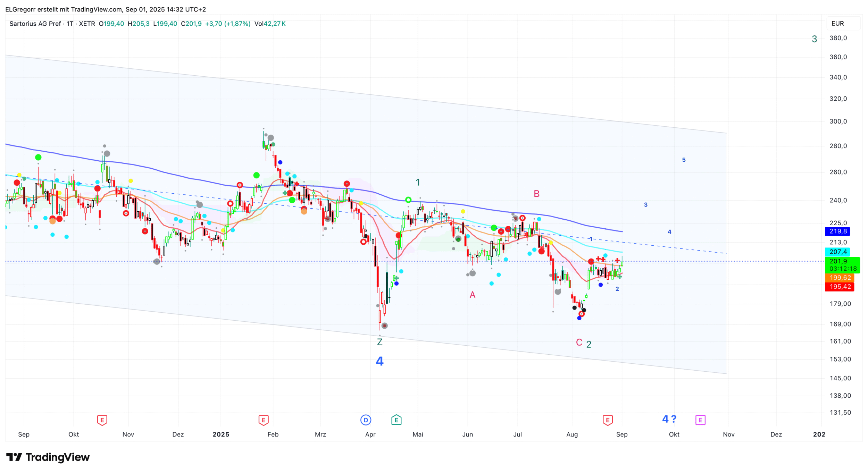Click the blue '4 ?' annotation
Screen dimensions: 868x473
669,419
